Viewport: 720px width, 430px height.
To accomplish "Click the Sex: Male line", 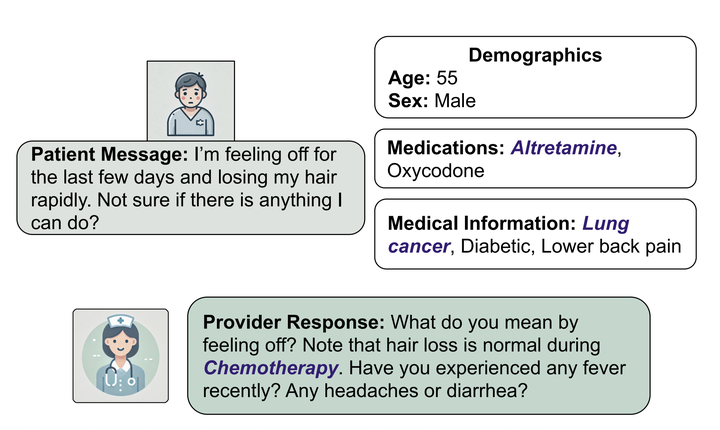I will point(432,101).
